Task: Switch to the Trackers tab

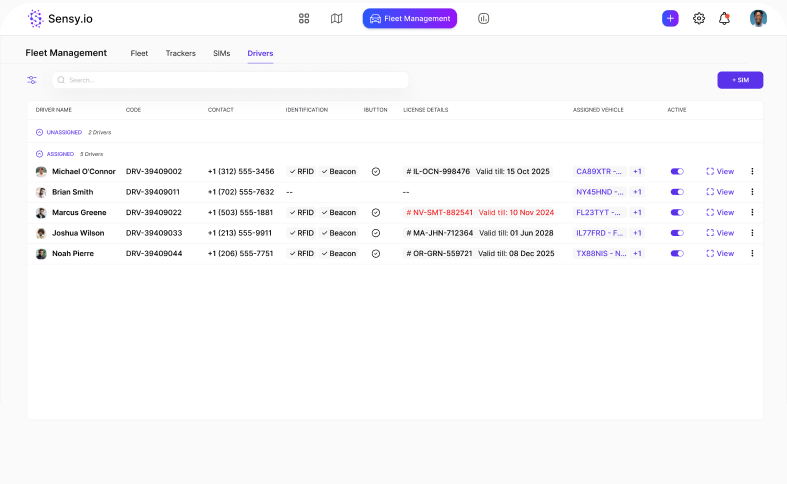Action: pyautogui.click(x=180, y=53)
